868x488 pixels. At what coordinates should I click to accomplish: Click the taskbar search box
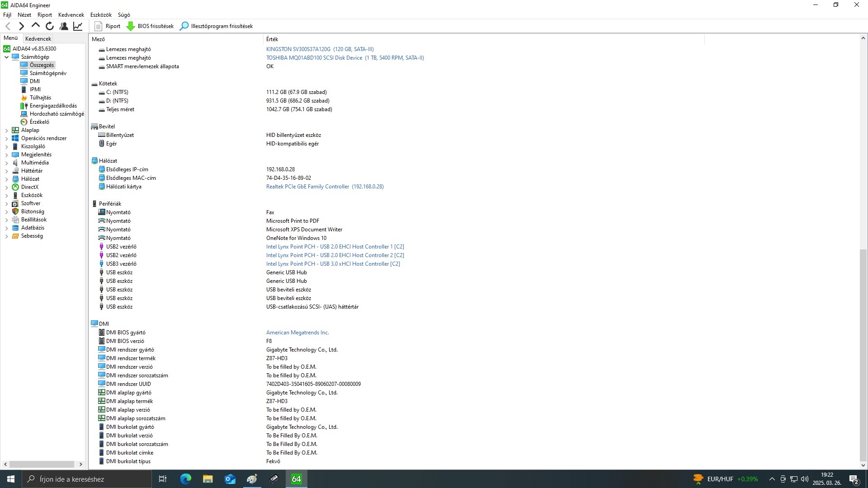[x=87, y=479]
